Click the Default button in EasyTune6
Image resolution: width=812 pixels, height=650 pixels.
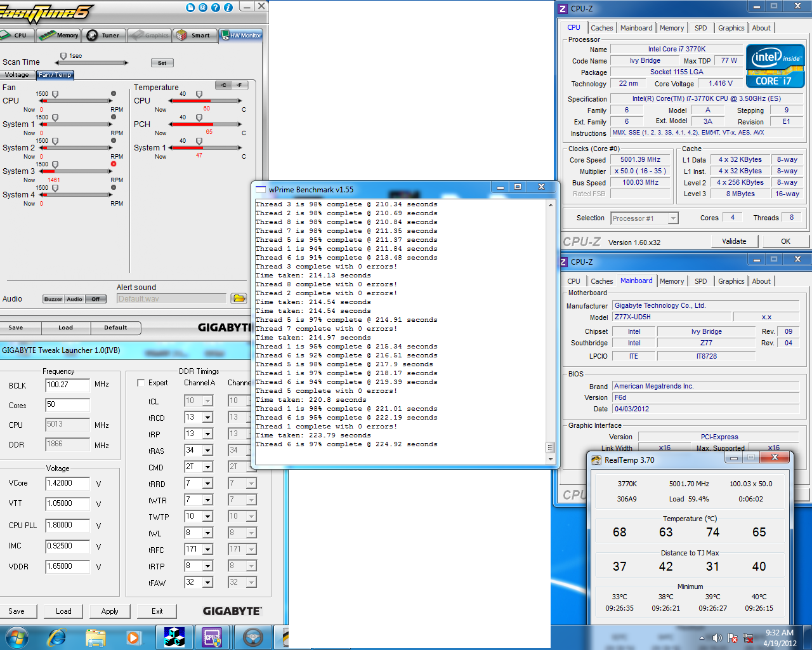coord(115,328)
